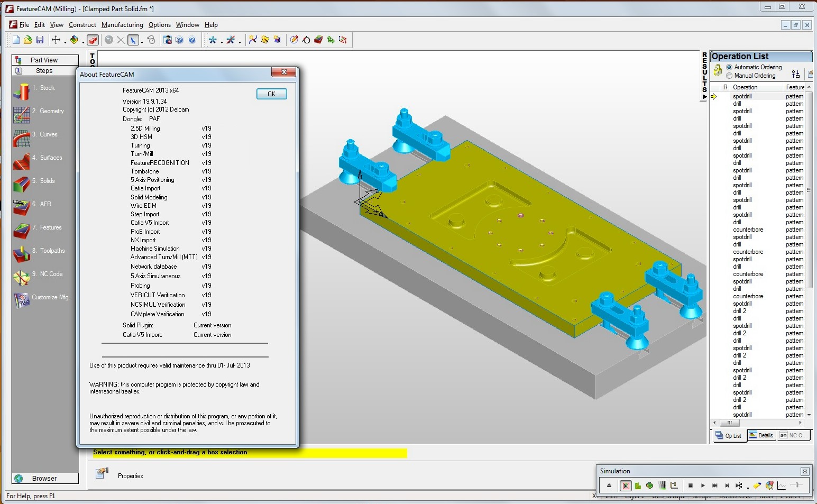The width and height of the screenshot is (817, 504).
Task: Click the blue question mark Help icon
Action: [x=192, y=40]
